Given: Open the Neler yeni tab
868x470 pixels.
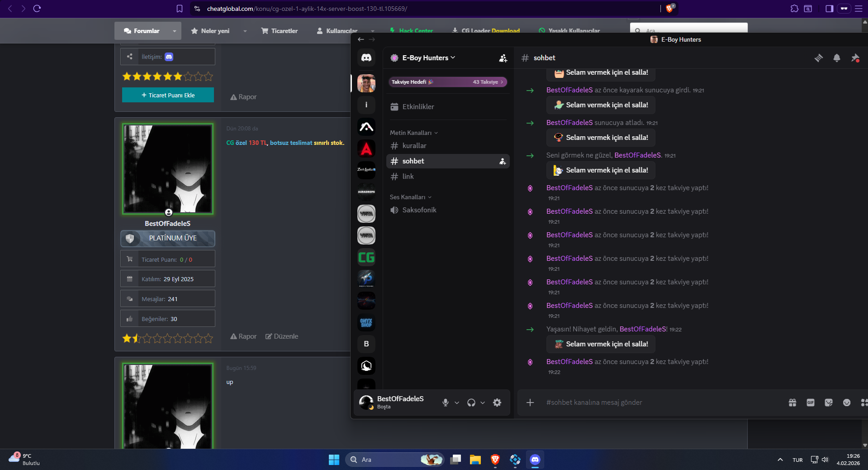Looking at the screenshot, I should pyautogui.click(x=211, y=31).
